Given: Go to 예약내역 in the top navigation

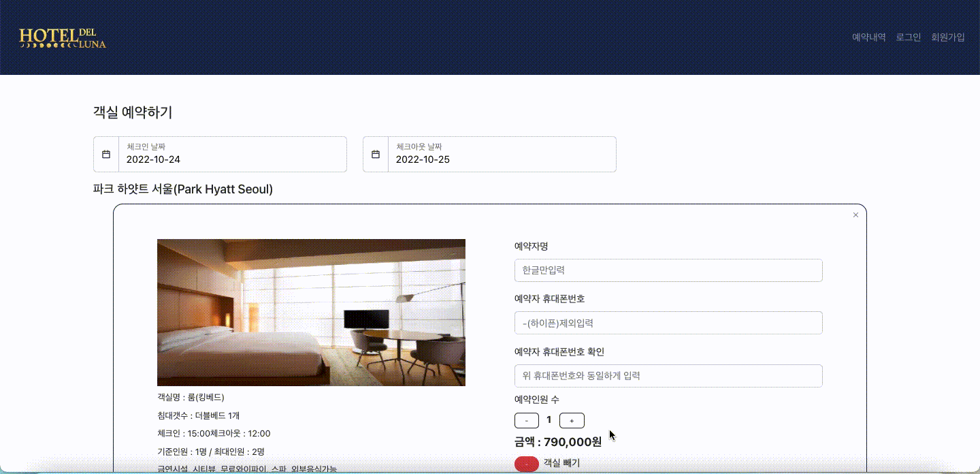Looking at the screenshot, I should (x=869, y=37).
